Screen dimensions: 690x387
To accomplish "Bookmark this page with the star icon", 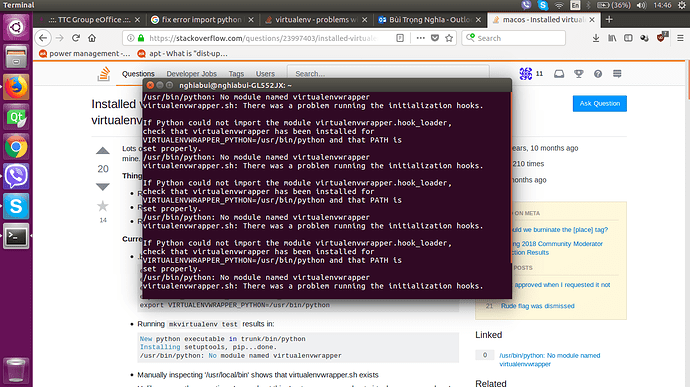I will click(x=449, y=38).
